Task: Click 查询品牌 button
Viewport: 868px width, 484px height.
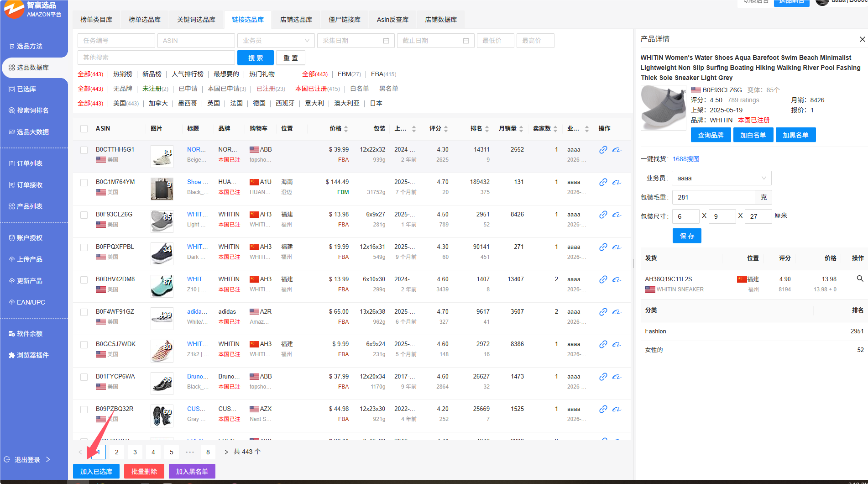Action: [x=711, y=135]
